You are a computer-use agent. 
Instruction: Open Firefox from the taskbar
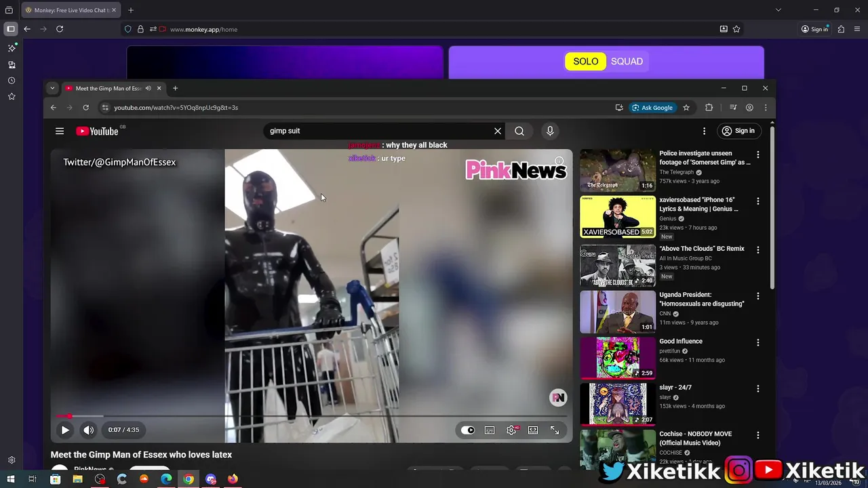pos(233,479)
